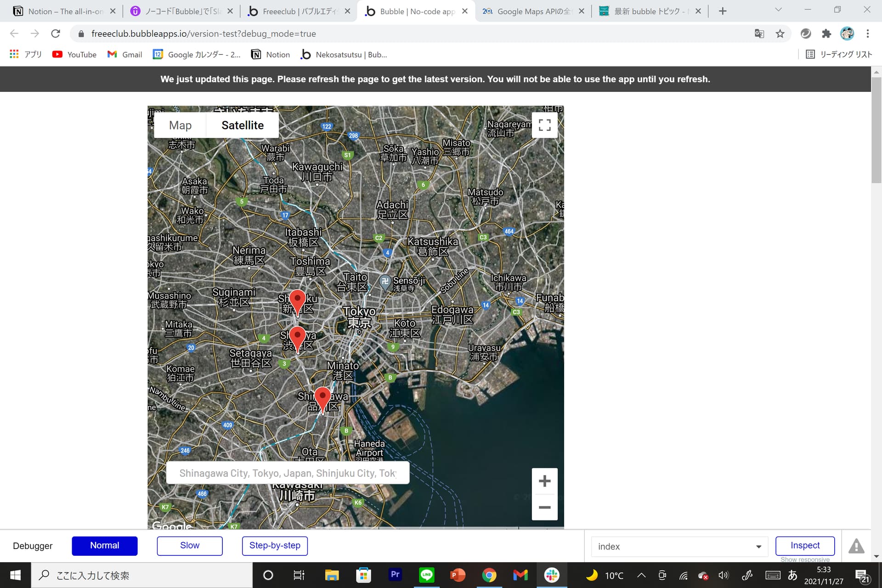Set debugger speed to Normal
The image size is (882, 588).
pos(105,546)
